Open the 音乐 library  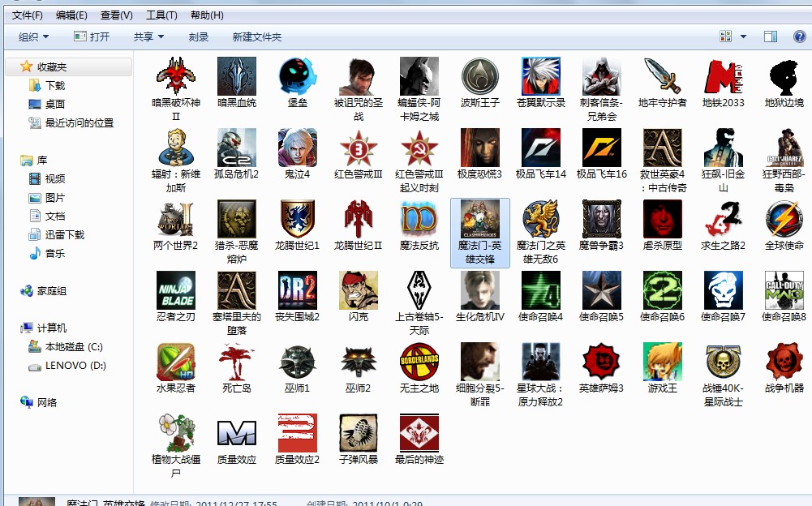tap(55, 253)
